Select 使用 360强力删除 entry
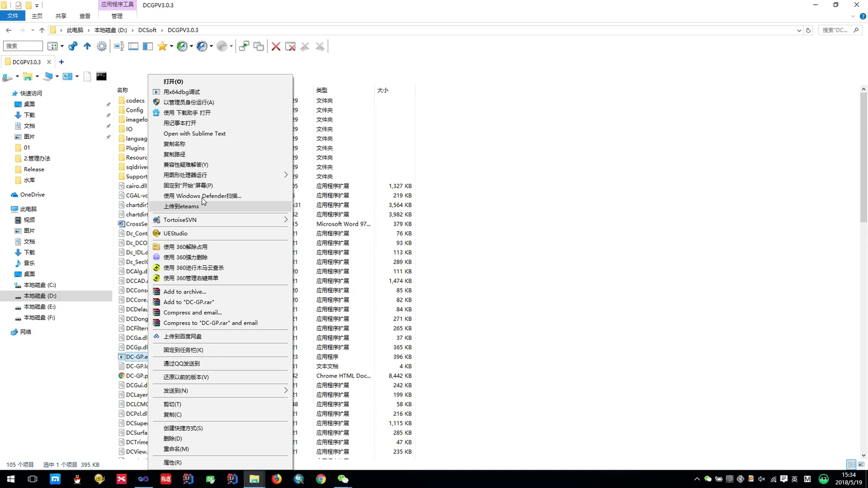 pyautogui.click(x=220, y=257)
